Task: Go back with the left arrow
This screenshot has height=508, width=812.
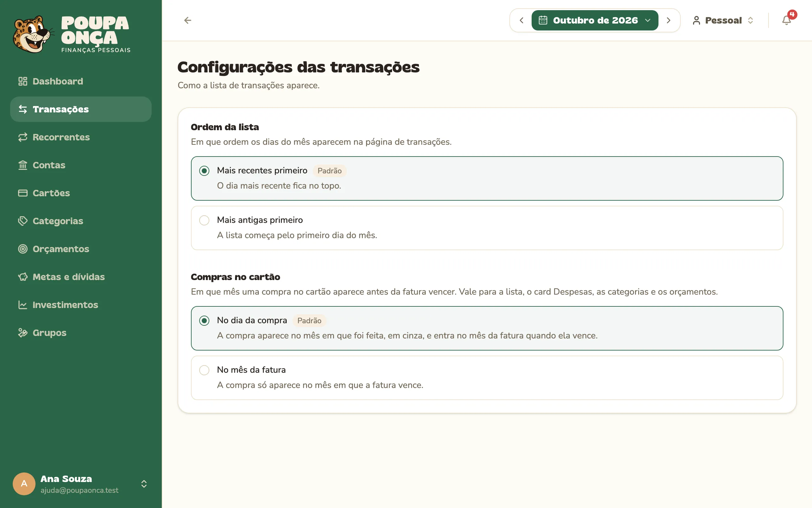Action: coord(187,21)
